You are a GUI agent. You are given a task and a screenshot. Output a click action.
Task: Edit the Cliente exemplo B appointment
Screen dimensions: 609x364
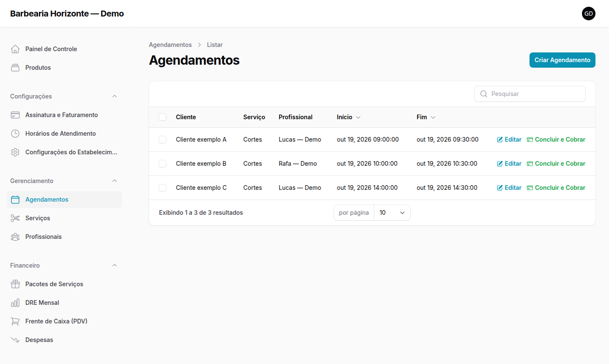[x=509, y=164]
